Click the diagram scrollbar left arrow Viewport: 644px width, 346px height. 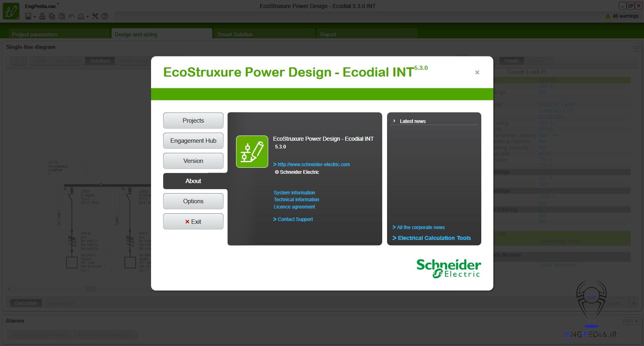pyautogui.click(x=9, y=289)
